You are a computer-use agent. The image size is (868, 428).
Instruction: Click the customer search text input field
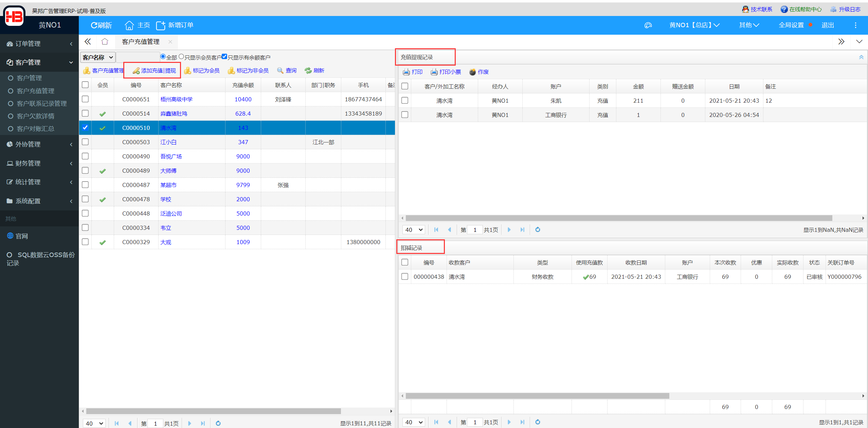[138, 57]
